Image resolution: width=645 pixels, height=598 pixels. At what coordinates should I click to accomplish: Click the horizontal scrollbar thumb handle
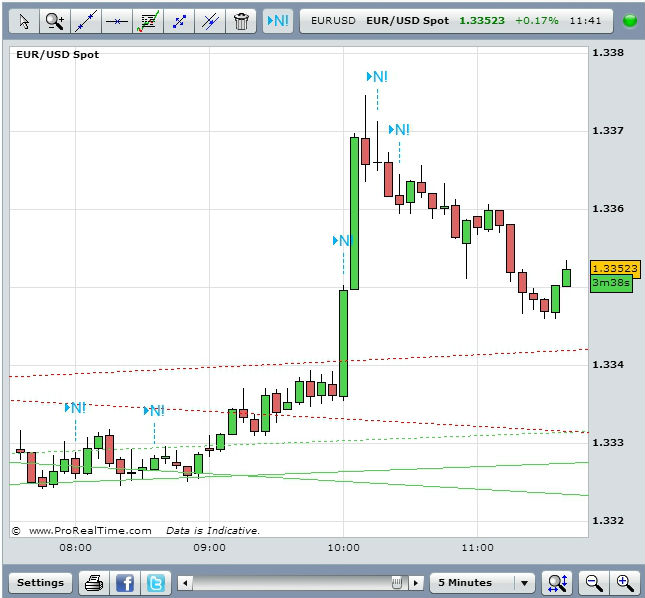pos(397,583)
